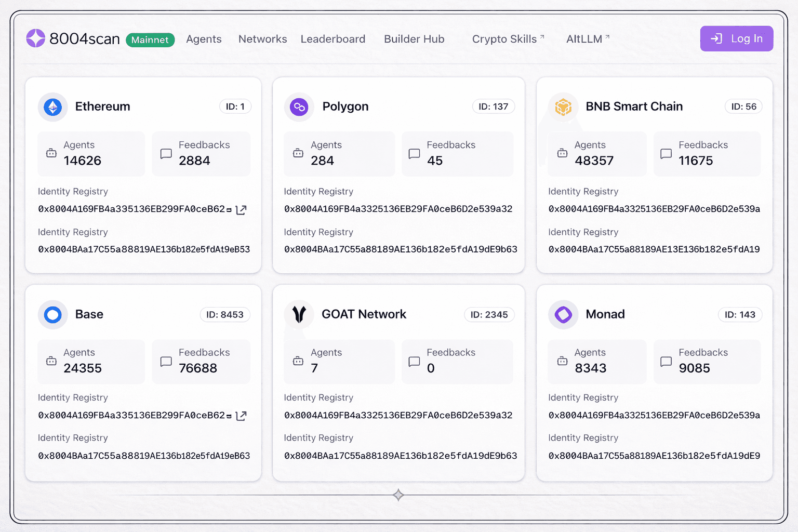Open the Base network card title

click(89, 314)
